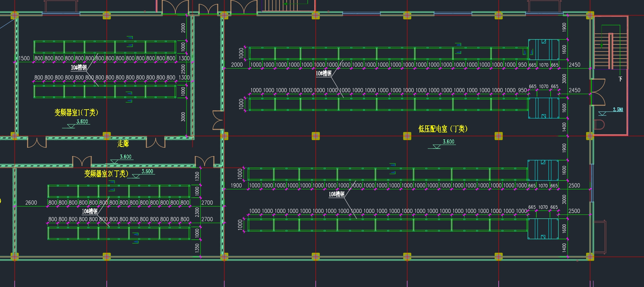Viewport: 644px width, 287px height.
Task: Click the 下 stair direction label
Action: (620, 79)
